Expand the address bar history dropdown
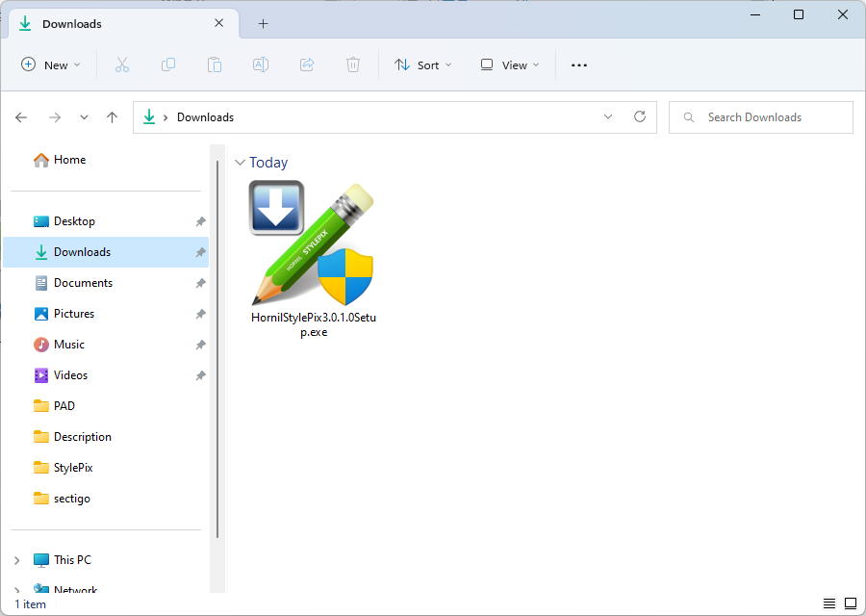Screen dimensions: 866x616 coord(608,116)
